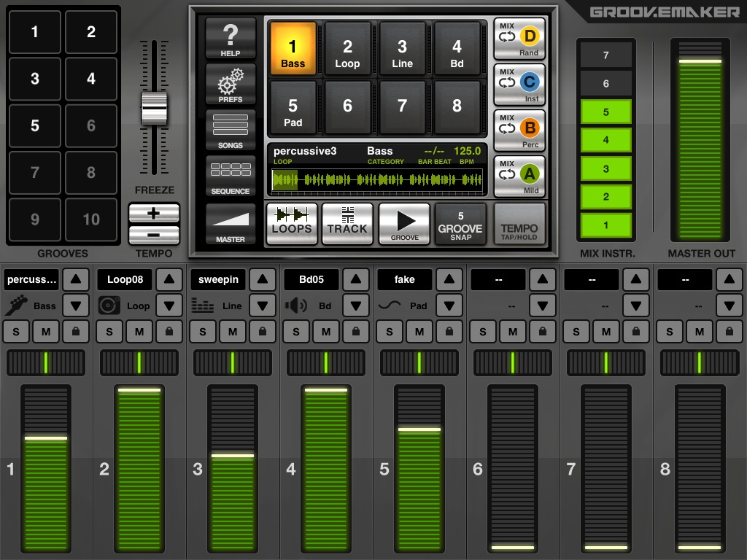This screenshot has height=560, width=747.
Task: Click the Bd speaker category icon
Action: (295, 306)
